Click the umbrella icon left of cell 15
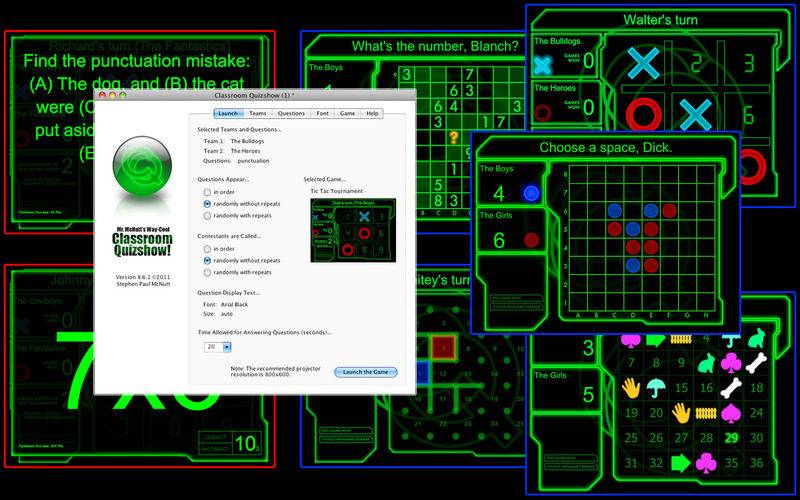The width and height of the screenshot is (800, 500). coord(656,388)
